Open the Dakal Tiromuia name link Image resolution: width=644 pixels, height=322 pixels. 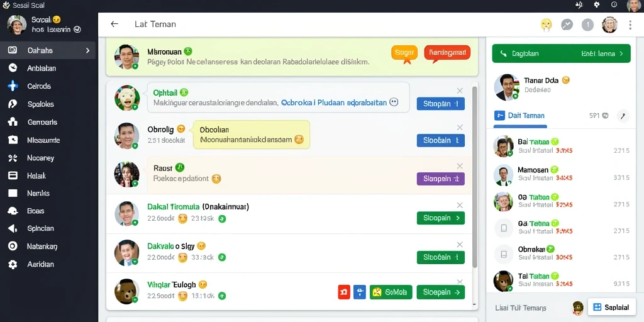coord(174,206)
